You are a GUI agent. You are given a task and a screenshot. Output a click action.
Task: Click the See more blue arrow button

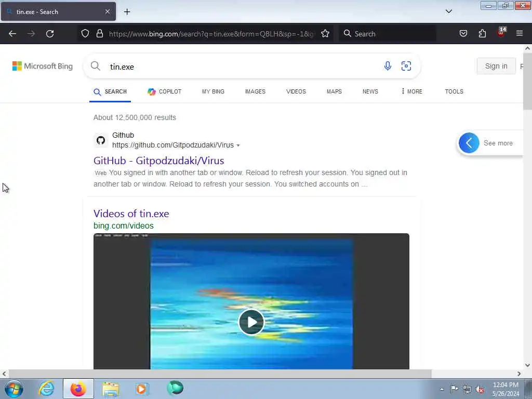pyautogui.click(x=469, y=143)
